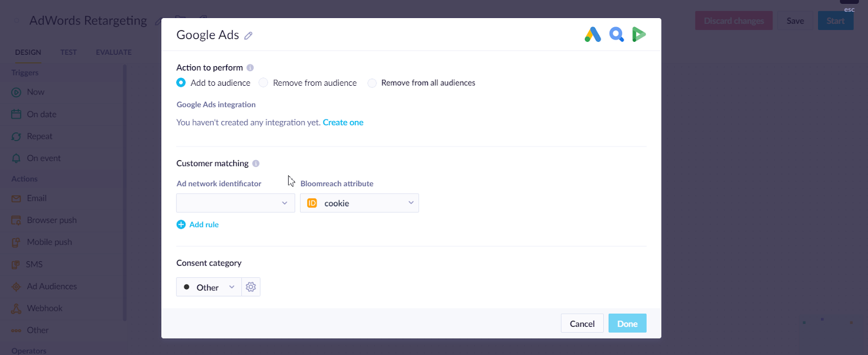Open consent category settings gear
This screenshot has width=868, height=355.
coord(251,287)
